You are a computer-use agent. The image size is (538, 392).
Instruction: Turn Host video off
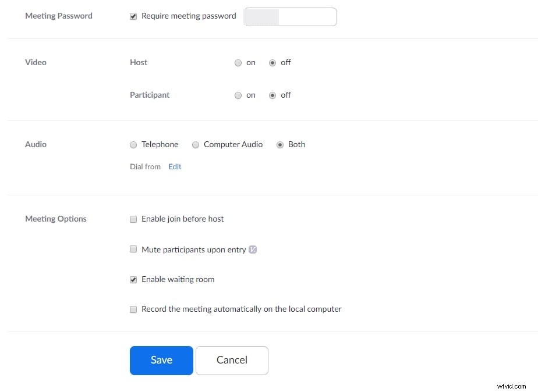(x=272, y=62)
